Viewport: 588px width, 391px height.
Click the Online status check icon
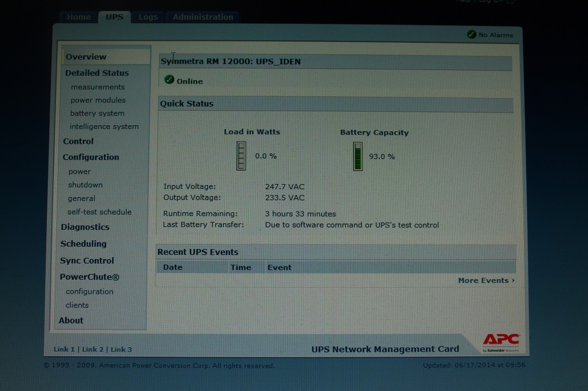(x=169, y=79)
